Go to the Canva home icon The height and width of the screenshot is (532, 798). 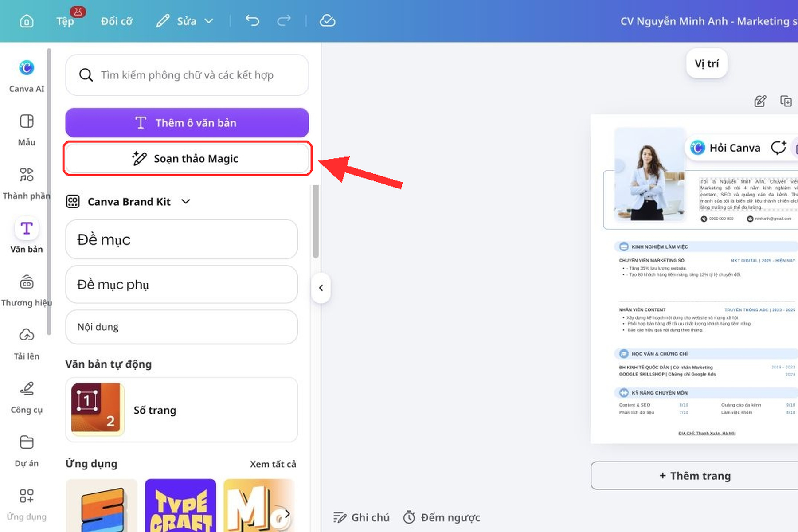click(27, 21)
